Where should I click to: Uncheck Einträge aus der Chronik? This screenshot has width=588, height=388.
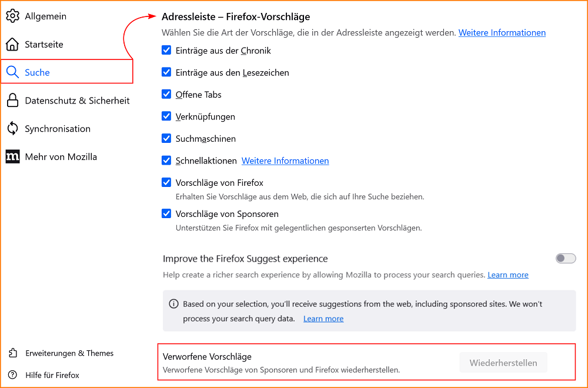pos(166,51)
